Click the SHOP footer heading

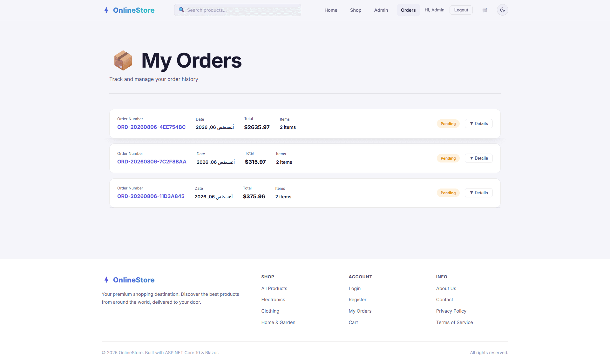click(268, 277)
